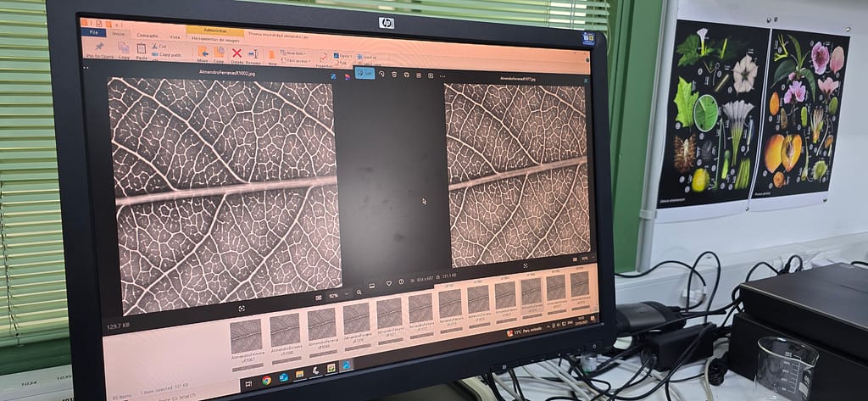Click the fullscreen icon under right image
This screenshot has width=868, height=401.
coord(525,266)
